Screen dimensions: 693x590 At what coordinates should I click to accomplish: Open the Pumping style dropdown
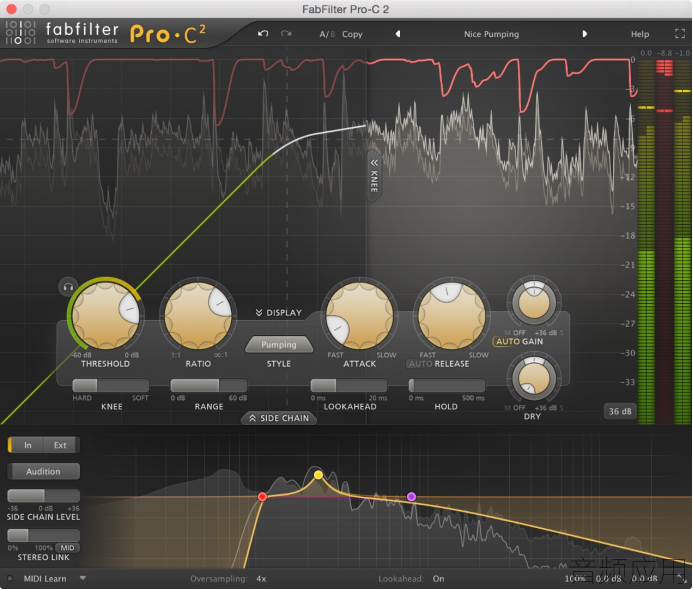[x=278, y=344]
